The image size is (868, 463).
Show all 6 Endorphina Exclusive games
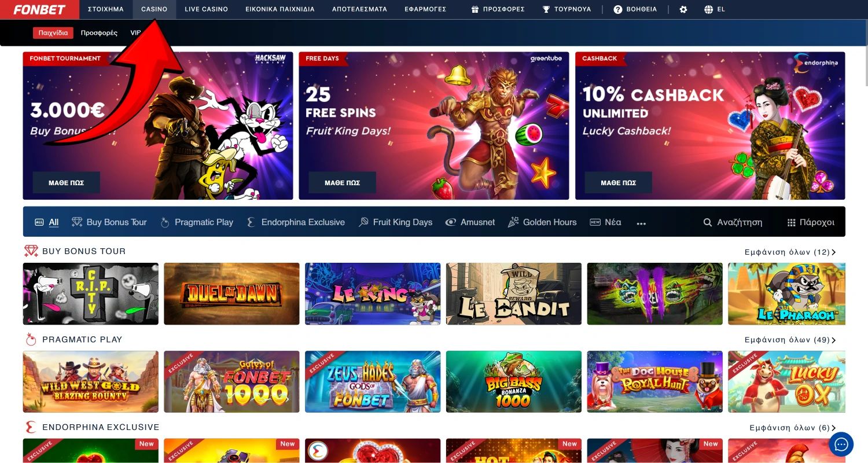tap(792, 428)
